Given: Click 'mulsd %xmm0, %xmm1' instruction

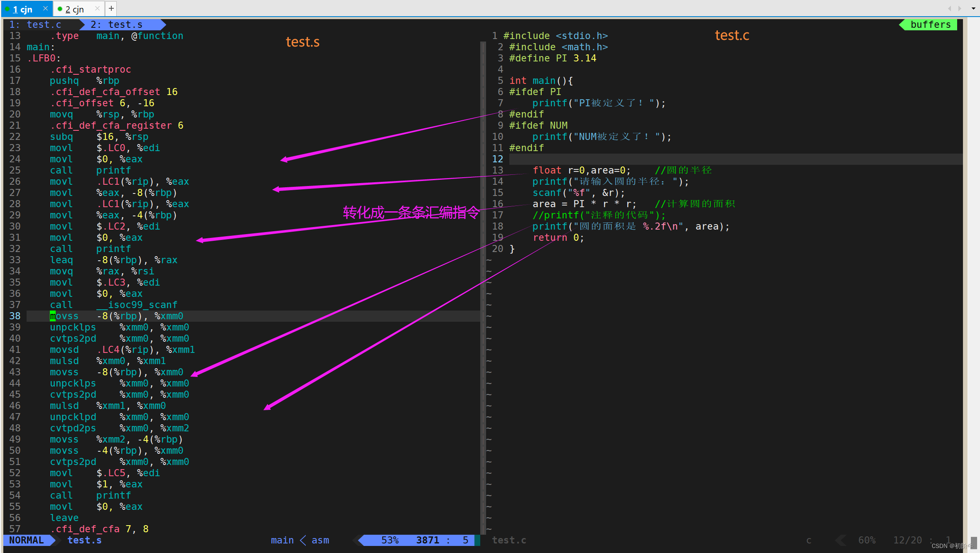Looking at the screenshot, I should 108,361.
